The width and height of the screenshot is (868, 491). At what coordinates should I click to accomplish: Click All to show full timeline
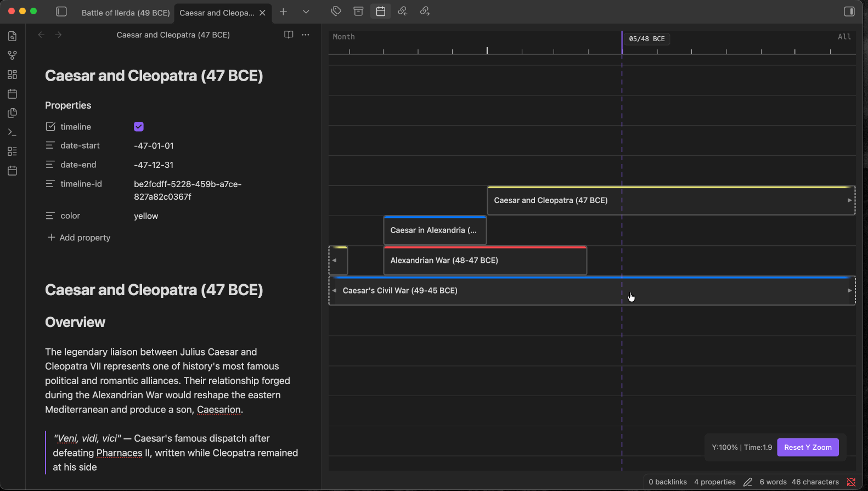(x=844, y=37)
